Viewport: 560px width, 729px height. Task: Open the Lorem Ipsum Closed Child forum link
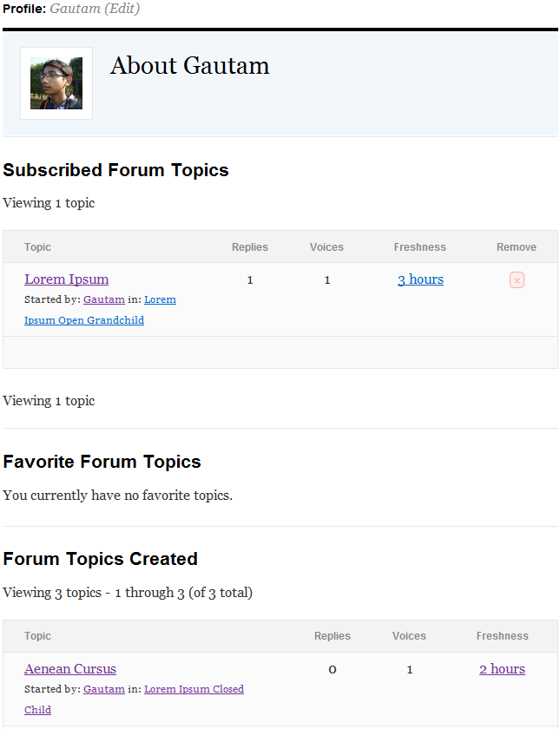194,689
